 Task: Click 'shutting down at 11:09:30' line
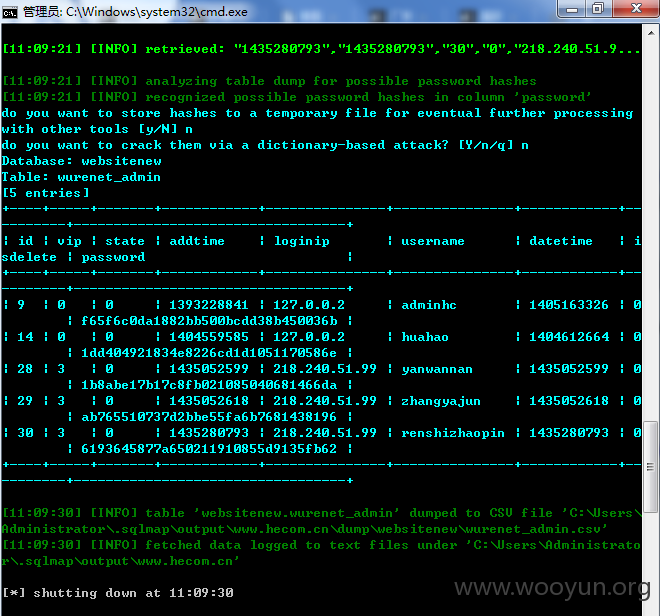[x=118, y=593]
